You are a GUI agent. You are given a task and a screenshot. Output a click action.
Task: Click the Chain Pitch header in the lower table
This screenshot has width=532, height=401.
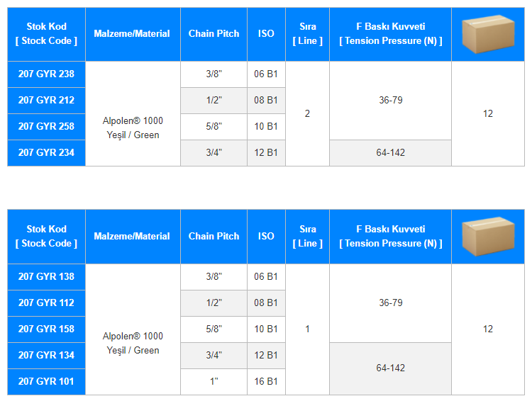(x=214, y=237)
